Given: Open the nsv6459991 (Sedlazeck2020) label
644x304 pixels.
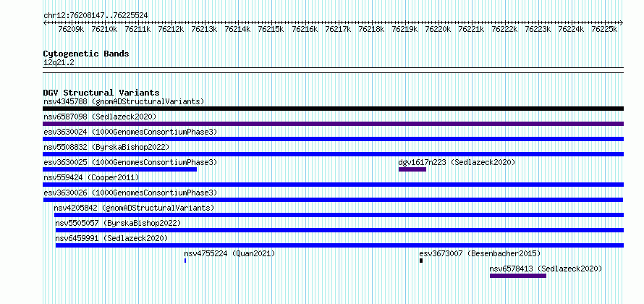Looking at the screenshot, I should point(111,238).
